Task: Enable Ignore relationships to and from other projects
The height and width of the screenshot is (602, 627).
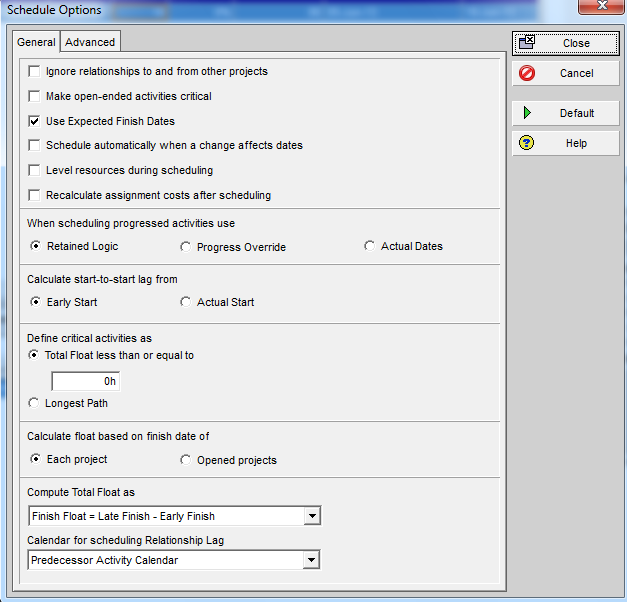Action: tap(34, 72)
